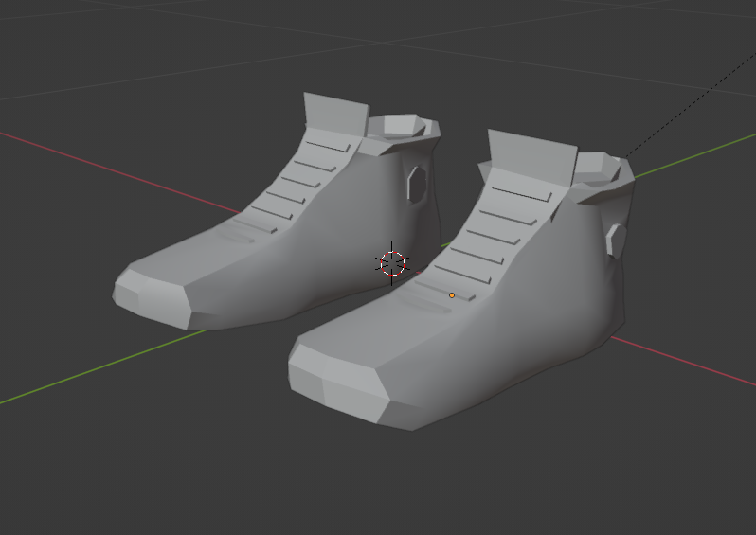Click the upright tongue of right shoe
Image resolution: width=756 pixels, height=535 pixels.
point(531,156)
